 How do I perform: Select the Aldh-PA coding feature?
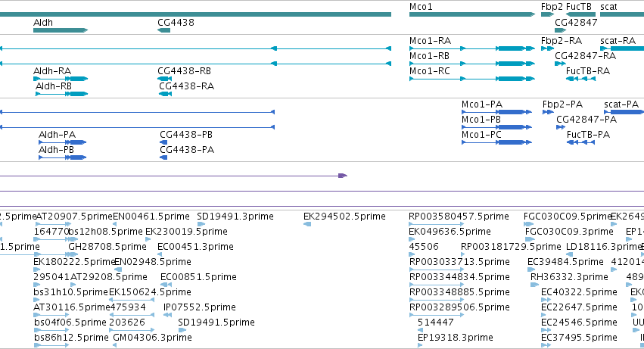click(62, 142)
